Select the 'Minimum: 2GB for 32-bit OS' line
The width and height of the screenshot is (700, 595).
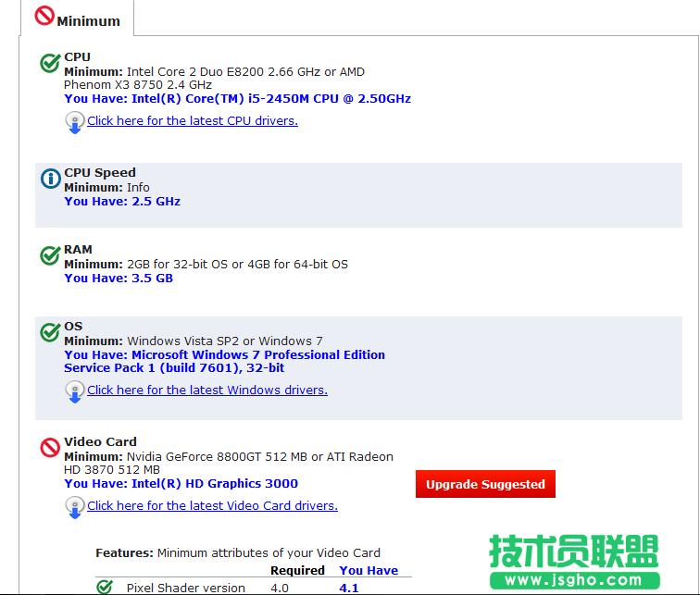pyautogui.click(x=206, y=264)
